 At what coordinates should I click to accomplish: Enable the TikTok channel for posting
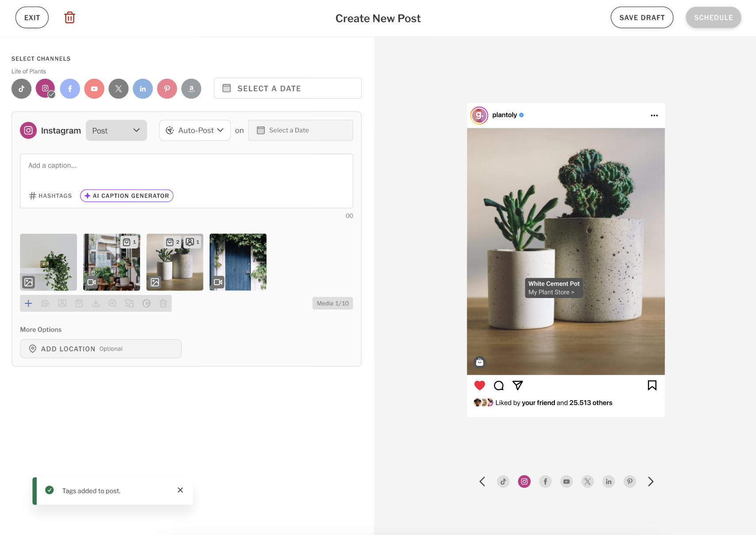pos(21,88)
